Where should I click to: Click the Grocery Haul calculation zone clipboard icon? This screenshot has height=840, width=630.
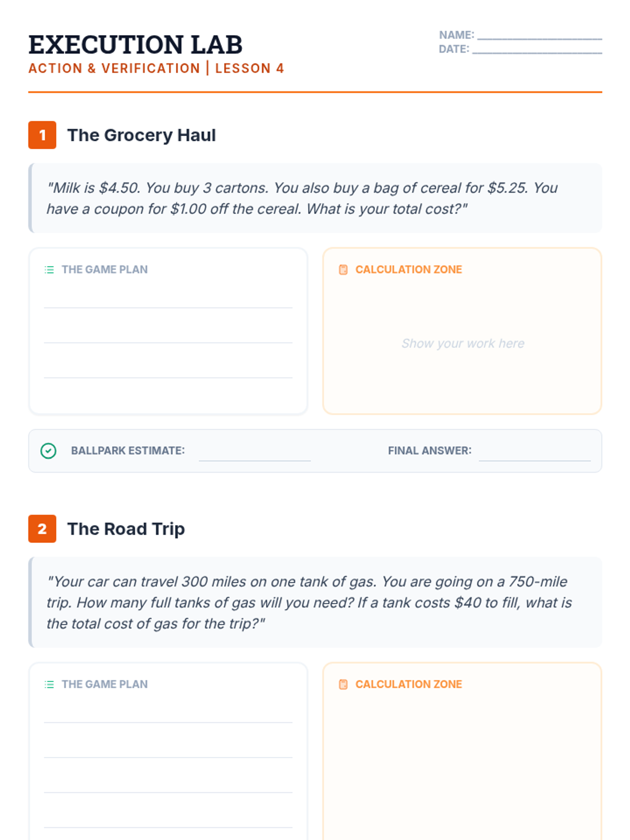coord(343,270)
